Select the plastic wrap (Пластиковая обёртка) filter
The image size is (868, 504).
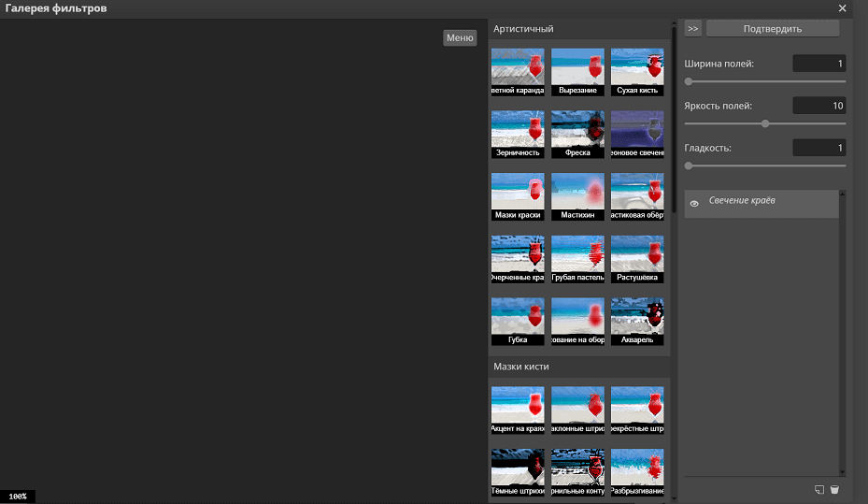(637, 196)
